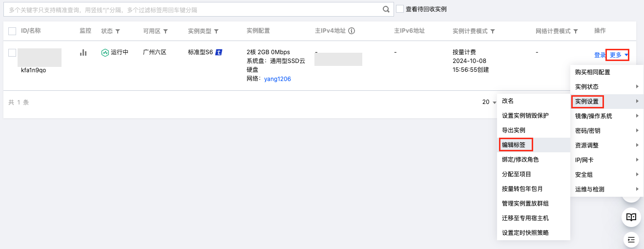Click the 实例配置 column header
This screenshot has width=644, height=249.
[258, 31]
